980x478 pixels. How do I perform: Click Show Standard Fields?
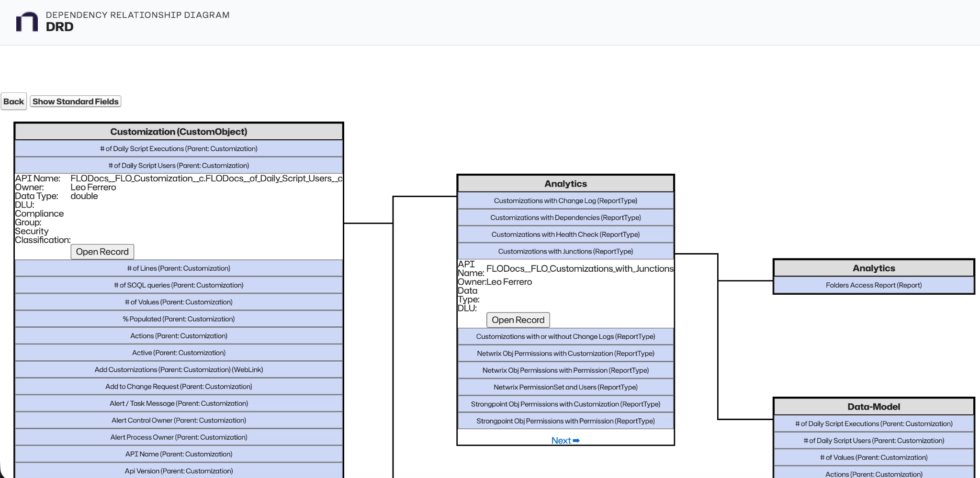(75, 101)
